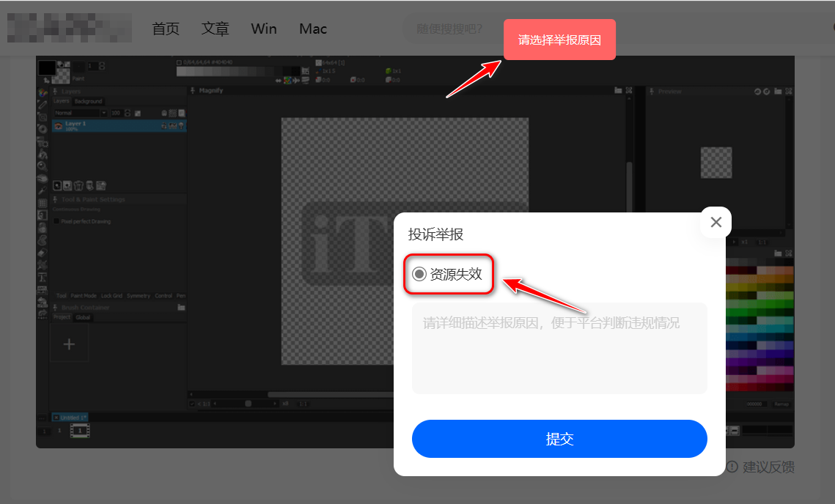Click the report reason description text area
The width and height of the screenshot is (835, 504).
[559, 348]
